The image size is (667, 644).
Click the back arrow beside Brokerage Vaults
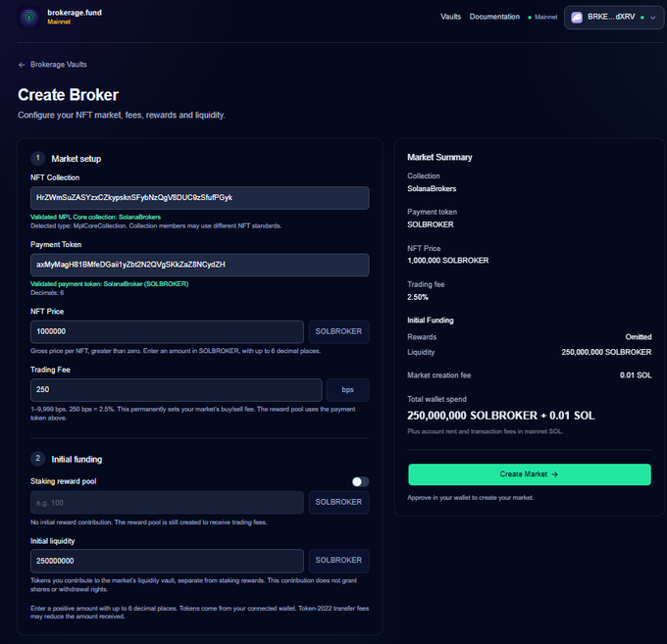point(22,65)
